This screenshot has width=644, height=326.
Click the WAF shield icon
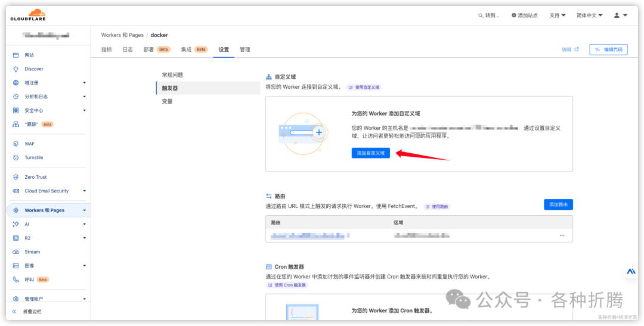16,144
